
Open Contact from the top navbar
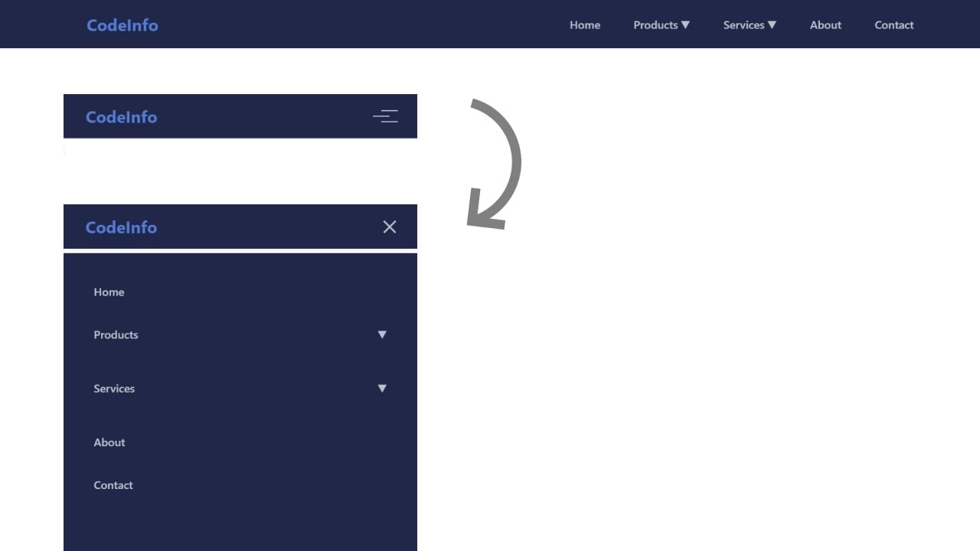pyautogui.click(x=893, y=24)
